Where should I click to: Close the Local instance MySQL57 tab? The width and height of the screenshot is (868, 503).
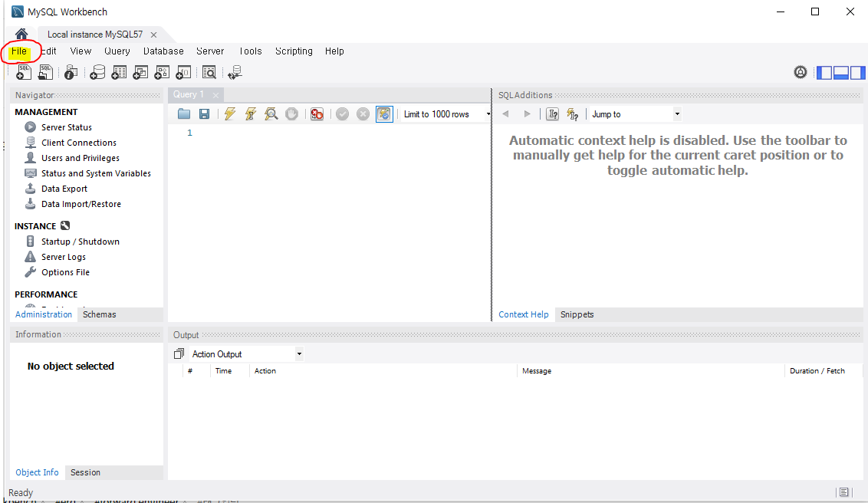(153, 35)
